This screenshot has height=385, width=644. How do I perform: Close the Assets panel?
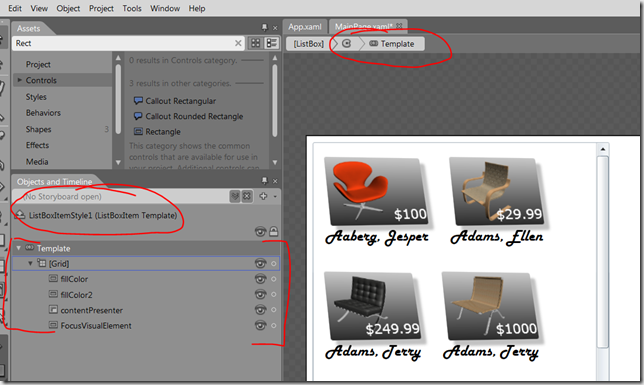click(x=275, y=28)
